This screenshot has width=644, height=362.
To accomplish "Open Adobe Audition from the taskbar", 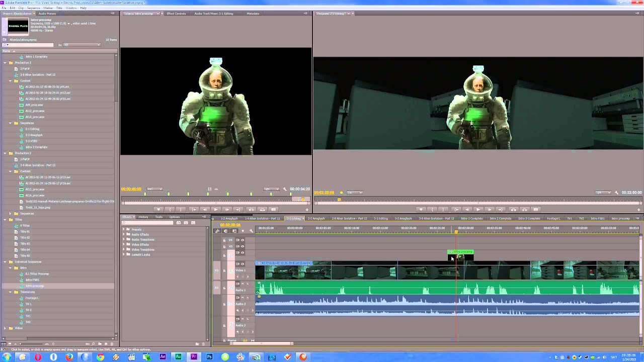I will [x=178, y=357].
